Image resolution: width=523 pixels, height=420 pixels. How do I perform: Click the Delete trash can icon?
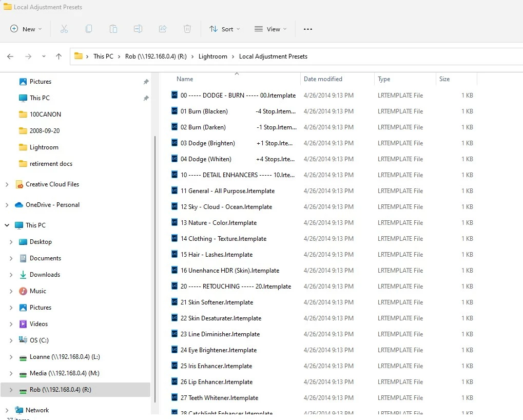[187, 29]
